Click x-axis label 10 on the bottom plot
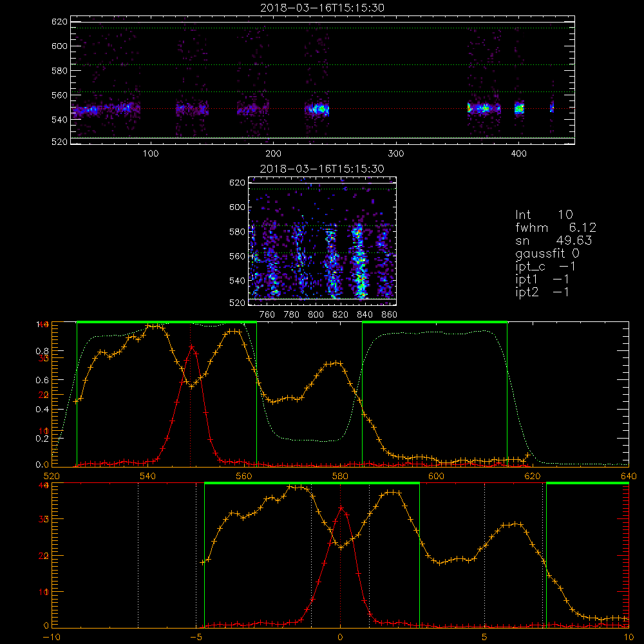Image resolution: width=644 pixels, height=644 pixels. point(629,637)
